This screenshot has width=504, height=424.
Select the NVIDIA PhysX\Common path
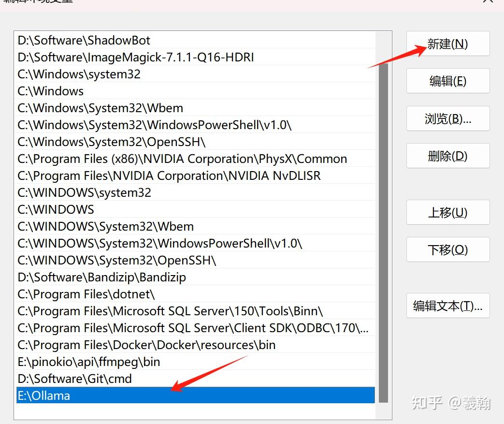(x=195, y=159)
